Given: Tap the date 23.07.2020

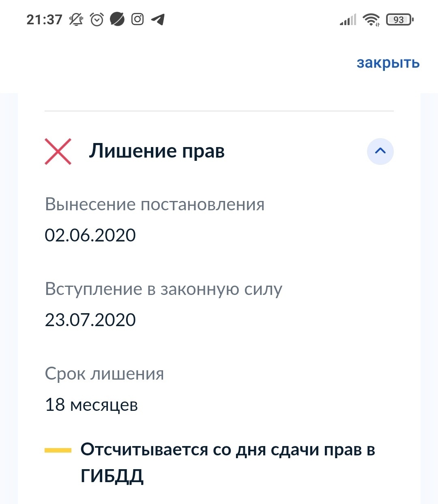Looking at the screenshot, I should 90,320.
